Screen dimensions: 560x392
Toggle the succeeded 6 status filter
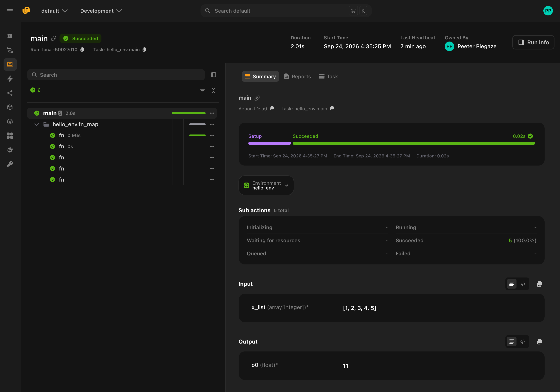(x=35, y=90)
